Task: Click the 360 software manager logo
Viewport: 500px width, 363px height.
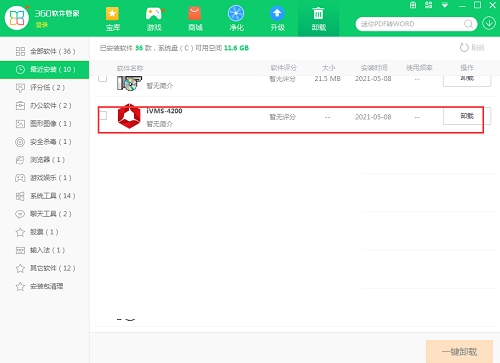Action: tap(17, 17)
